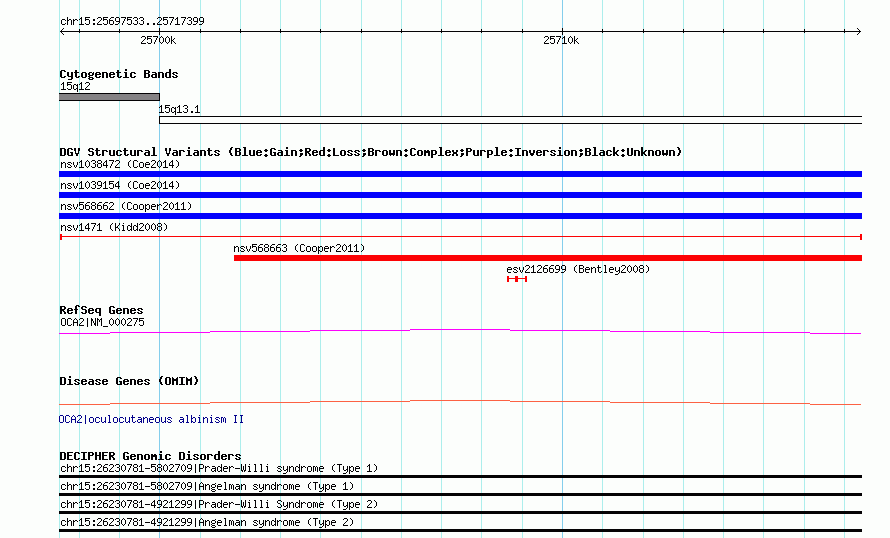Select the gray 15q12 band bar

(x=110, y=97)
